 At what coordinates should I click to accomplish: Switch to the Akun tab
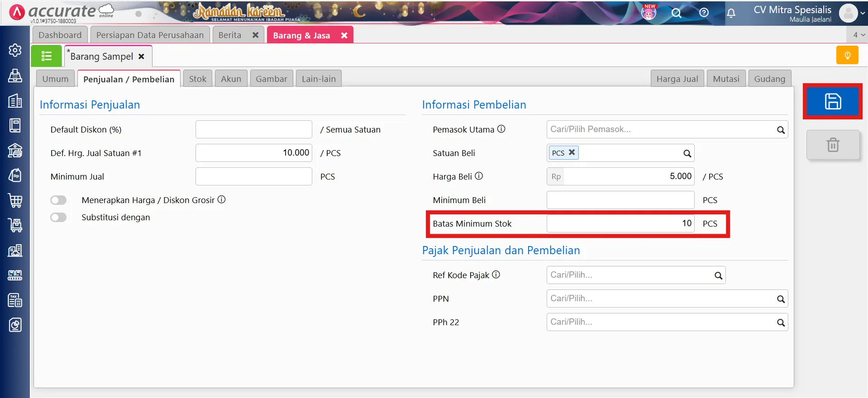click(231, 79)
